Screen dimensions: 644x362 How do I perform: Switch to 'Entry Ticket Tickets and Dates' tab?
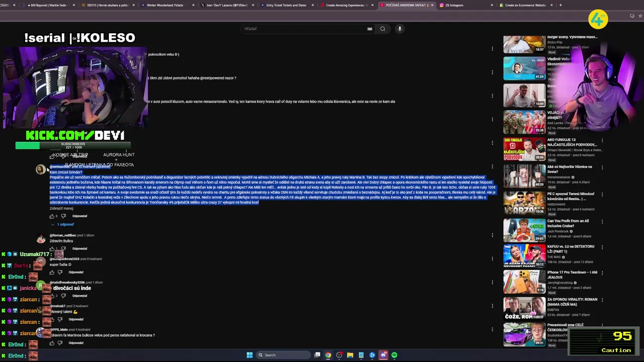tap(286, 5)
